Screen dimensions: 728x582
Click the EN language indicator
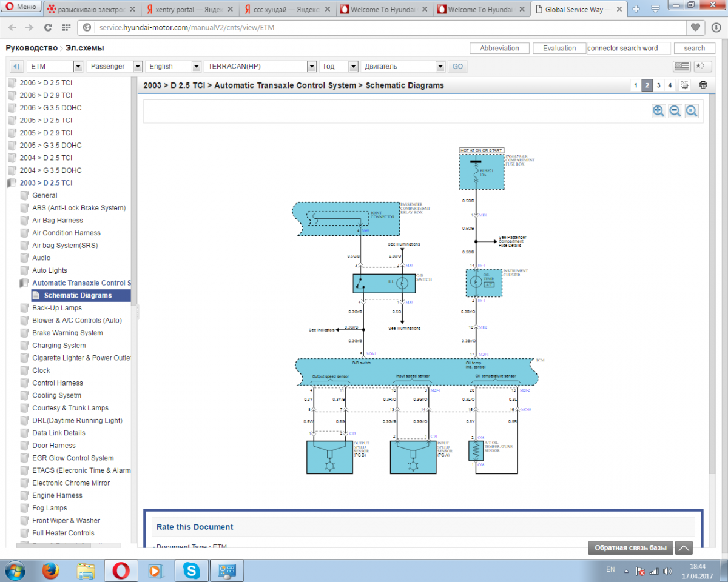pos(610,570)
